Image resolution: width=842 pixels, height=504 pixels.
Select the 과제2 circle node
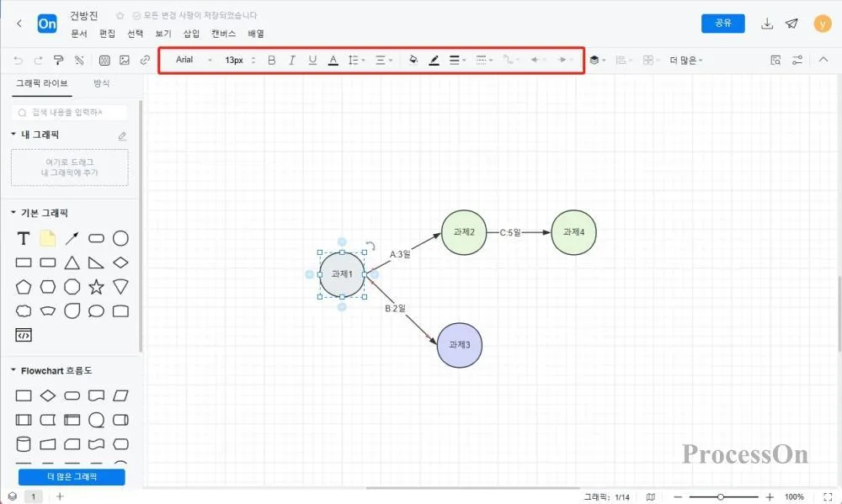[x=464, y=232]
